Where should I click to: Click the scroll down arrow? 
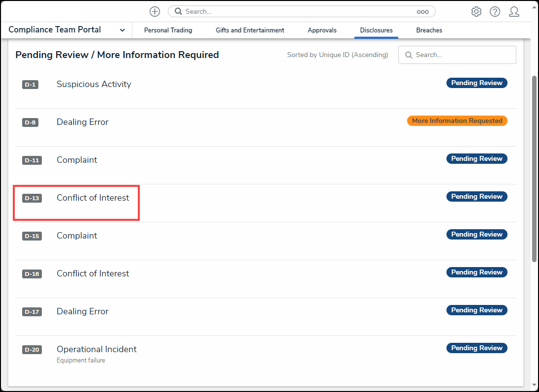[534, 385]
